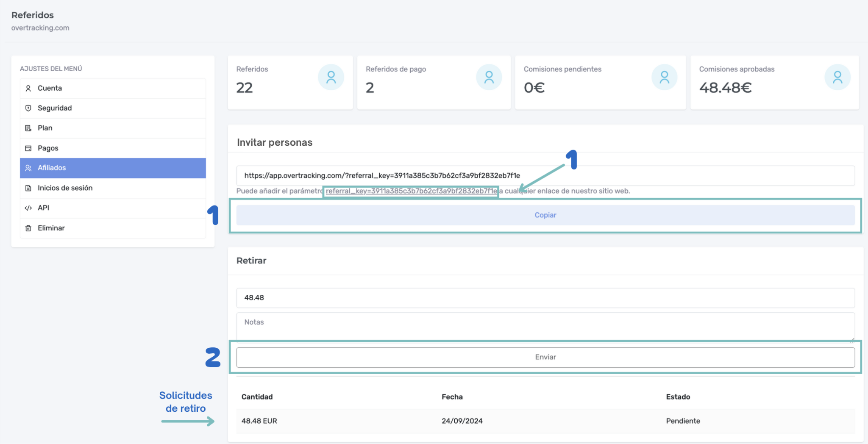Select the Eliminar menu item
This screenshot has width=868, height=444.
coord(113,228)
